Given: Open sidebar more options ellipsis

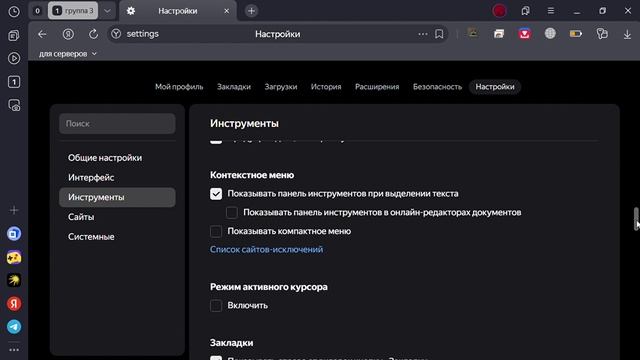Looking at the screenshot, I should [x=14, y=350].
